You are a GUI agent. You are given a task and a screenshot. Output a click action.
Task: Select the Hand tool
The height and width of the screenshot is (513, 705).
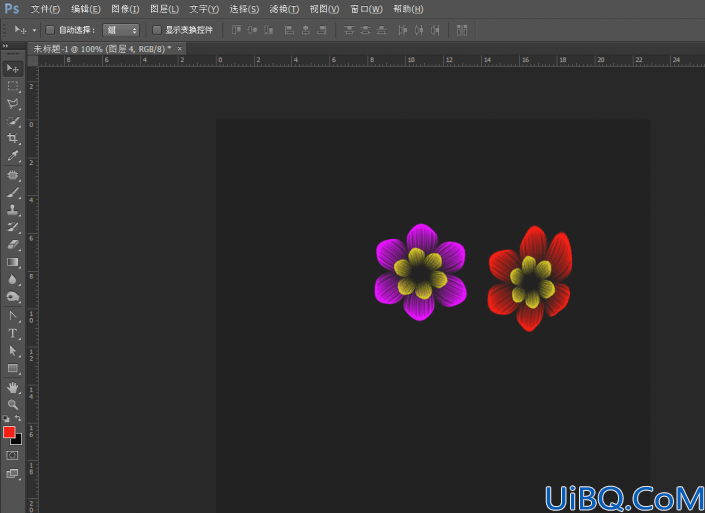pos(13,388)
